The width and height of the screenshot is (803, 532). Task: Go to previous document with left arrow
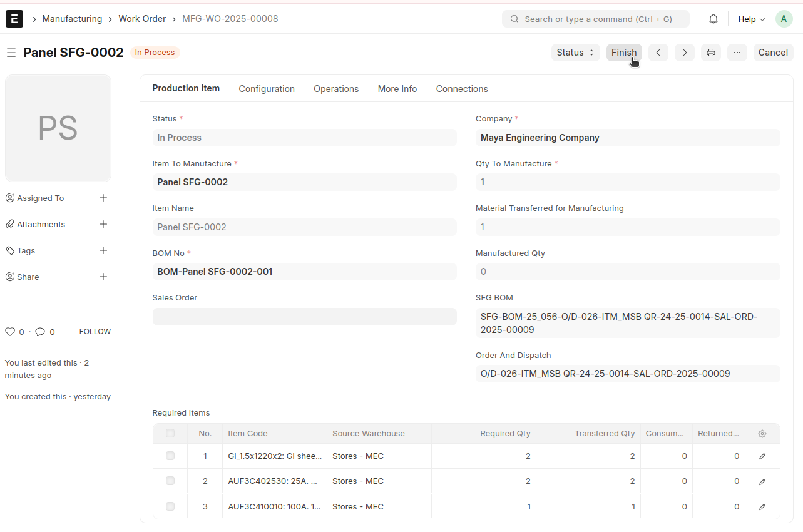pos(658,53)
